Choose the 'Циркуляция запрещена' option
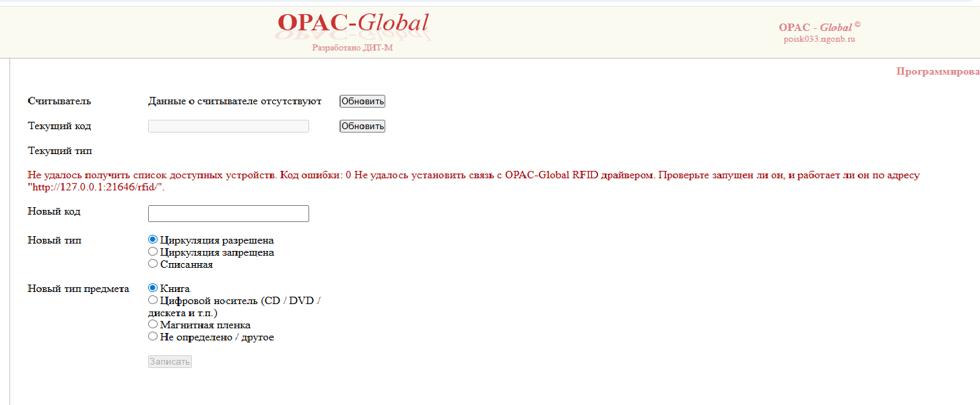Image resolution: width=980 pixels, height=405 pixels. click(x=153, y=252)
